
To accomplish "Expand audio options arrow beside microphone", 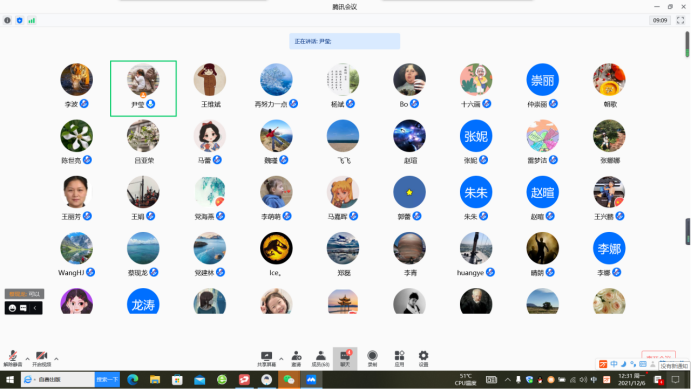I will [x=27, y=359].
